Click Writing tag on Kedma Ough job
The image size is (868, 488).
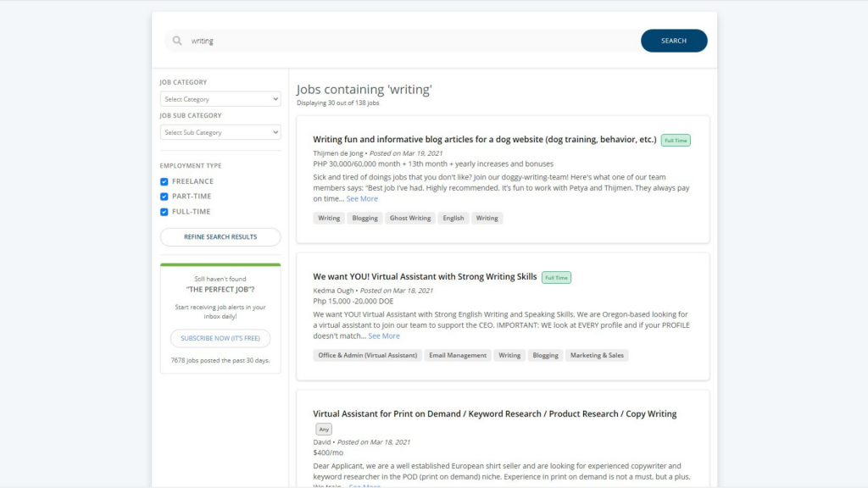(x=509, y=355)
